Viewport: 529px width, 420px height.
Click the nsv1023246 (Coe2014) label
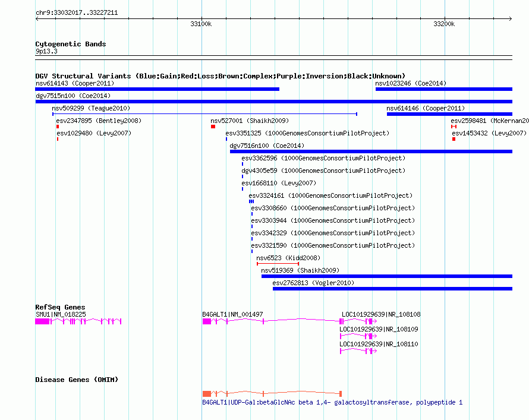pyautogui.click(x=411, y=83)
